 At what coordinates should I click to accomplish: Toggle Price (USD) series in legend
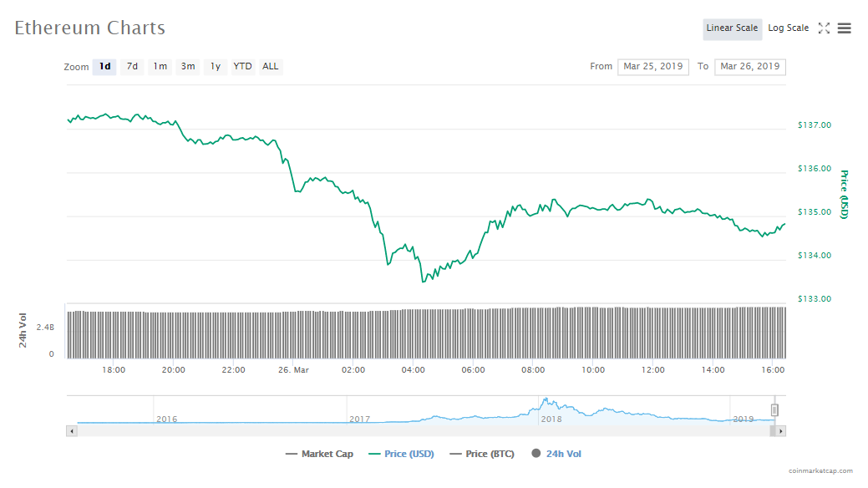pyautogui.click(x=401, y=454)
